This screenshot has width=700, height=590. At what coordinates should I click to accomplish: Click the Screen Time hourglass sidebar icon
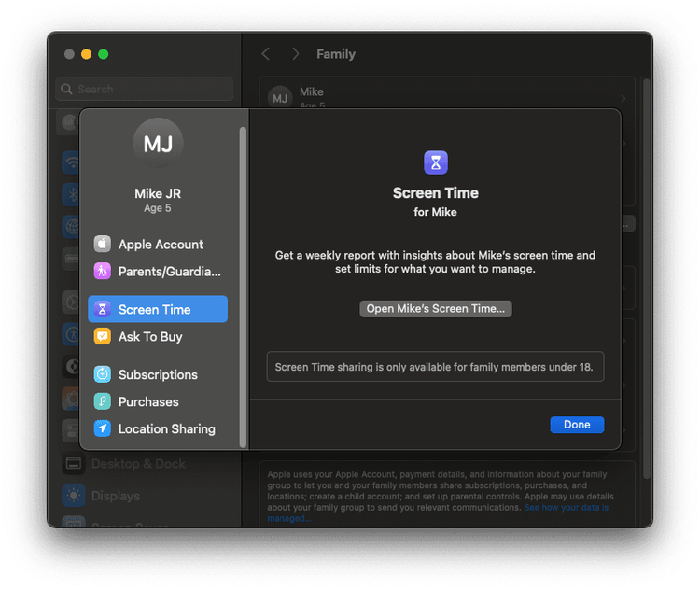pos(103,309)
